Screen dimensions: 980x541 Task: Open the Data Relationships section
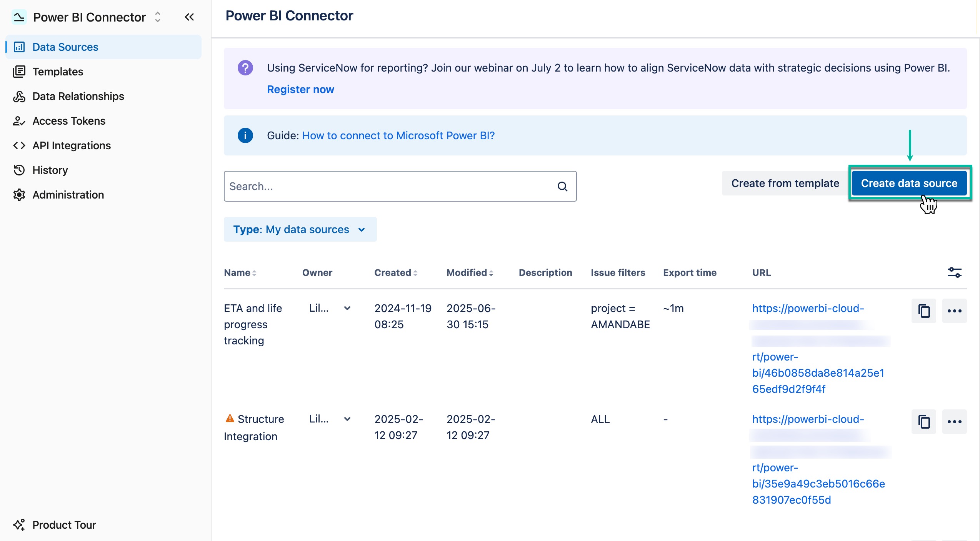coord(78,96)
